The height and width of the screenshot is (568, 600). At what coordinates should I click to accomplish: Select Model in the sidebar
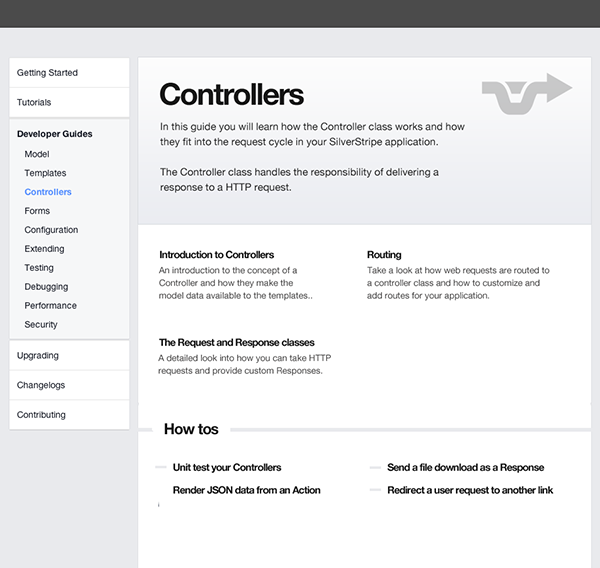(37, 154)
